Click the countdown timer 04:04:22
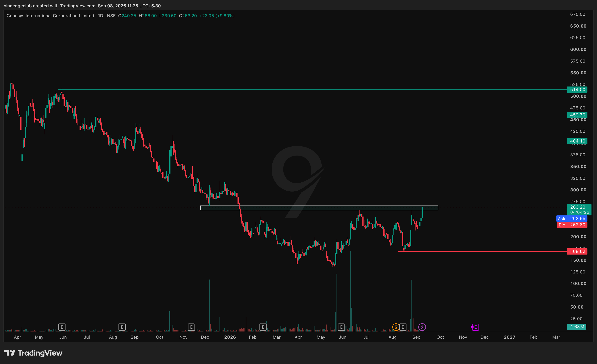597x364 pixels. point(580,212)
